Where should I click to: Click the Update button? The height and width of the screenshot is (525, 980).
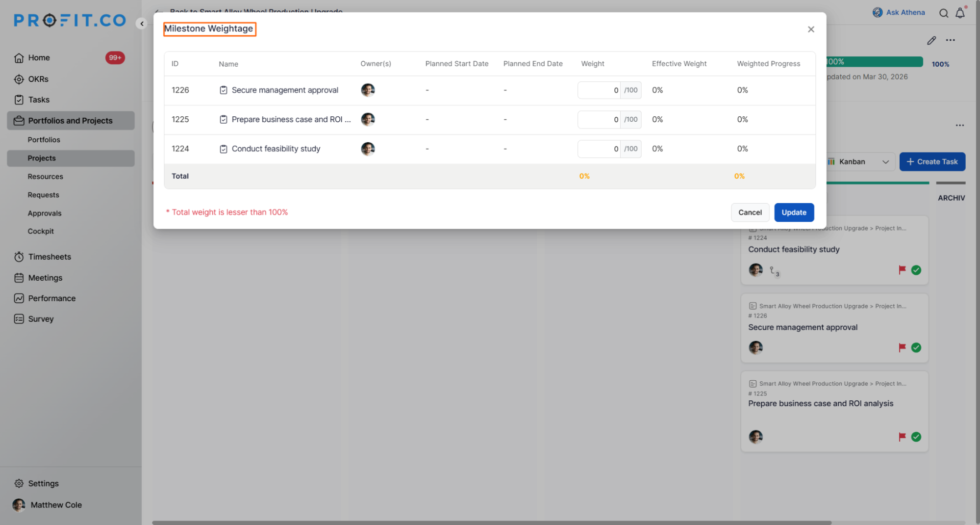tap(794, 212)
